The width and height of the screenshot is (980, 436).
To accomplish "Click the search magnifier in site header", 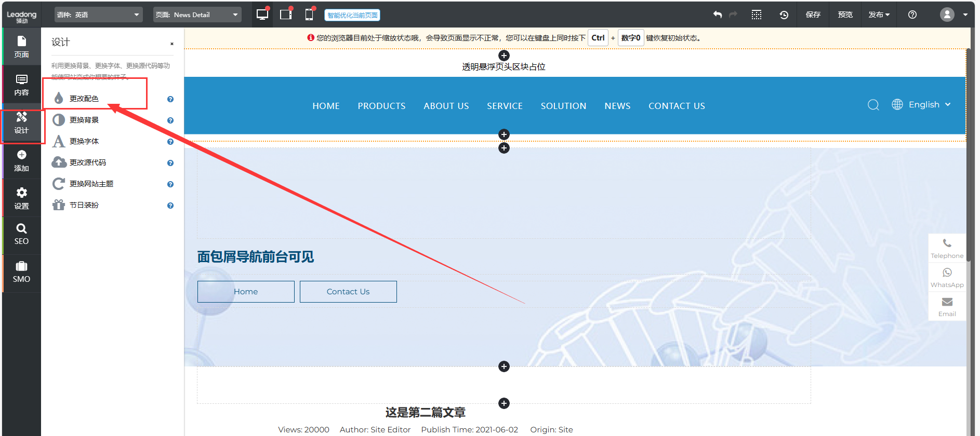I will pyautogui.click(x=873, y=105).
